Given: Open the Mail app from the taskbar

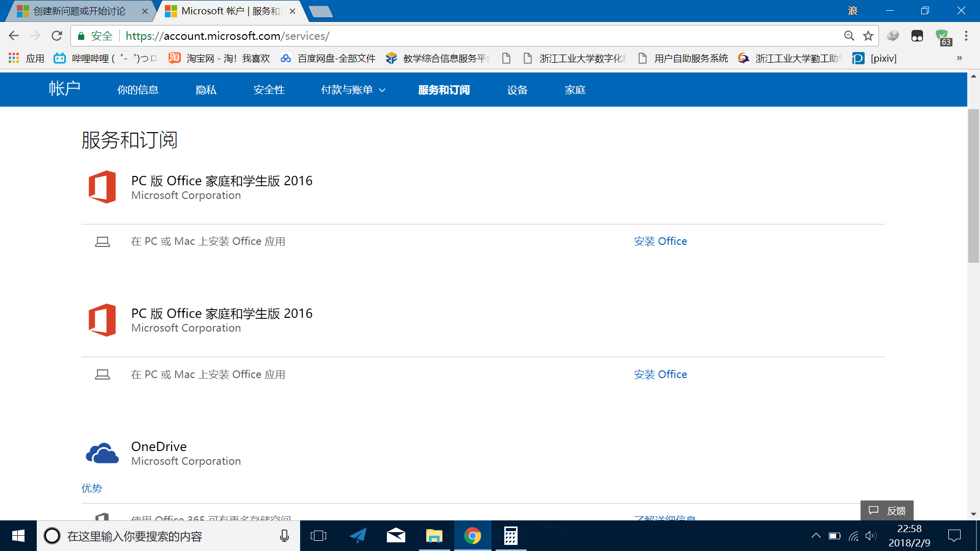Looking at the screenshot, I should [x=396, y=536].
